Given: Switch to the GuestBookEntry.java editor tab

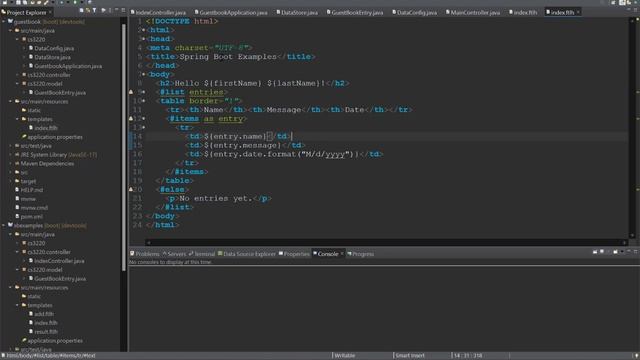Looking at the screenshot, I should point(355,13).
